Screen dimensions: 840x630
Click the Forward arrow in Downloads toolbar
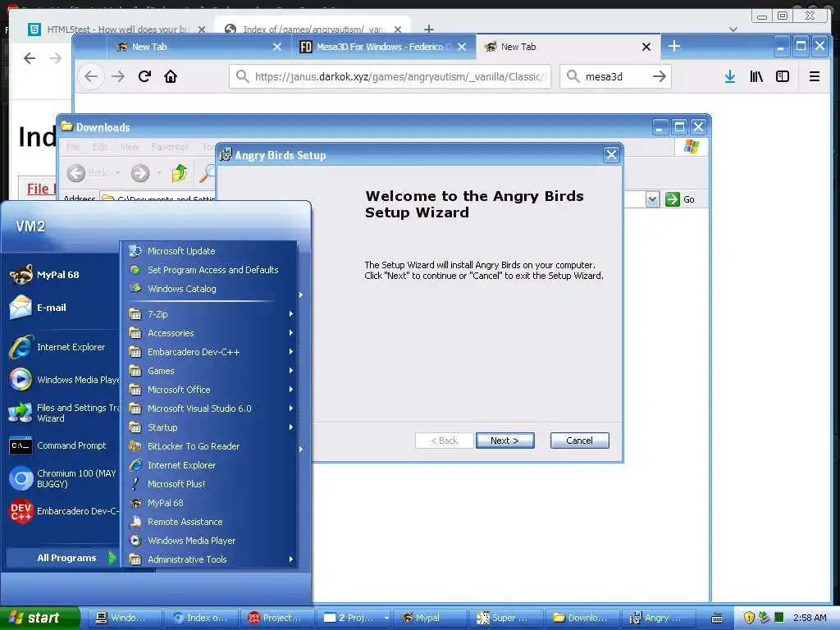click(140, 173)
